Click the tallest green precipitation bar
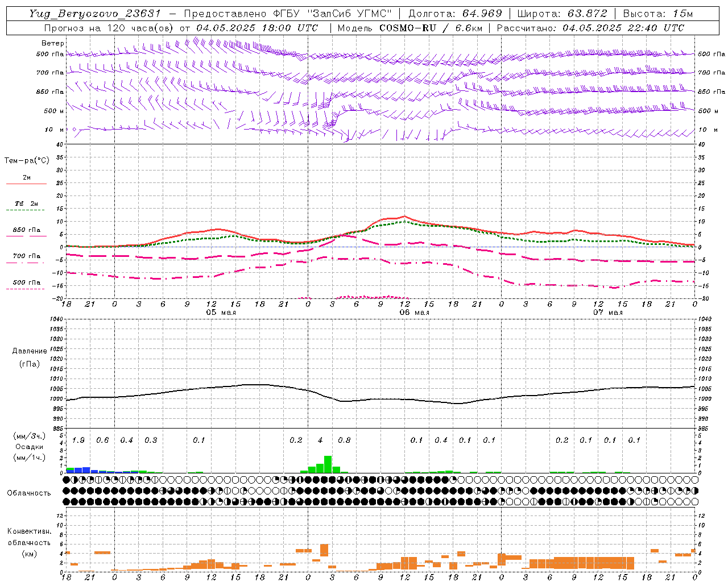Viewport: 728px width, 582px height. 328,464
